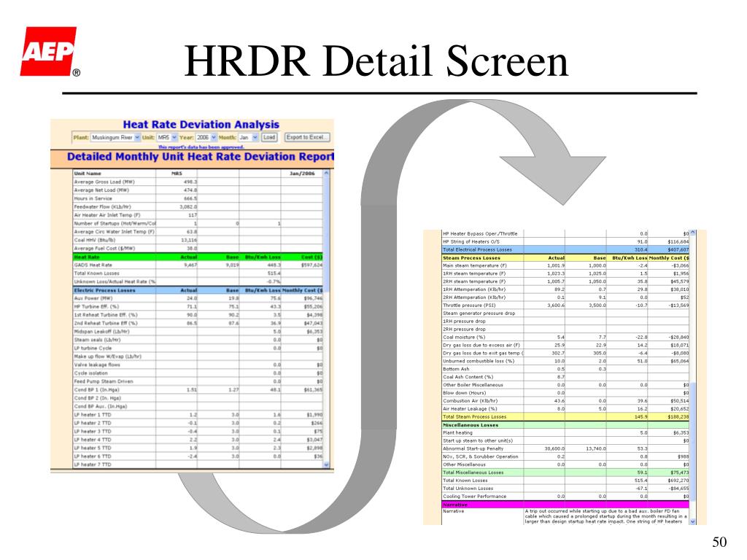
Task: Select the Average Net Load (MW) row
Action: (198, 190)
